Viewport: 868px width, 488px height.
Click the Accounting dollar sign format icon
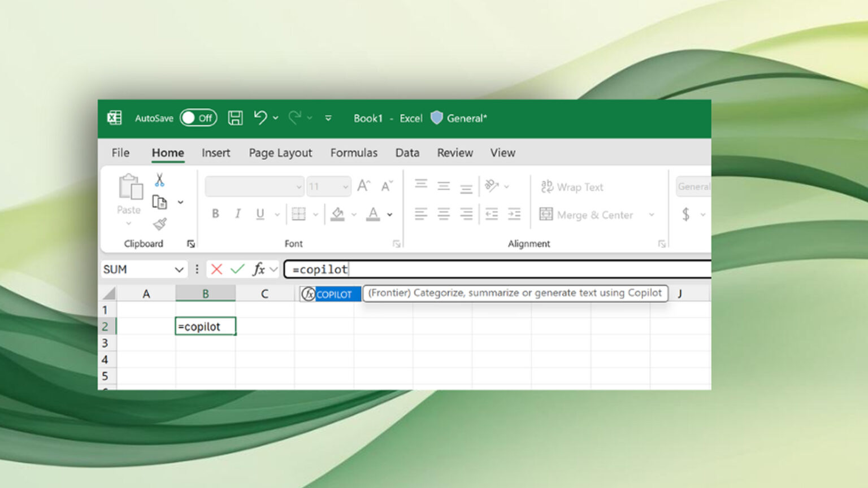pos(685,214)
